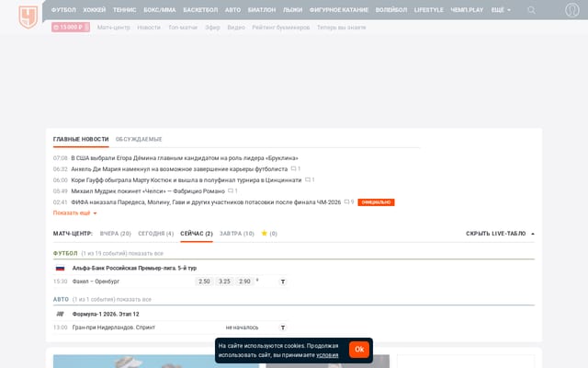588x368 pixels.
Task: Show all football events link
Action: pos(146,254)
